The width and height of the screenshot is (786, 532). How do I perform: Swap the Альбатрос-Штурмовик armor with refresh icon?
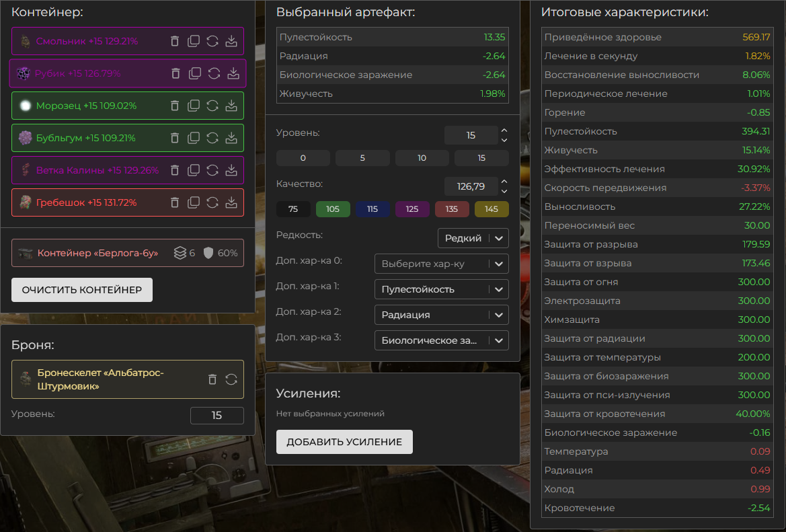(231, 379)
